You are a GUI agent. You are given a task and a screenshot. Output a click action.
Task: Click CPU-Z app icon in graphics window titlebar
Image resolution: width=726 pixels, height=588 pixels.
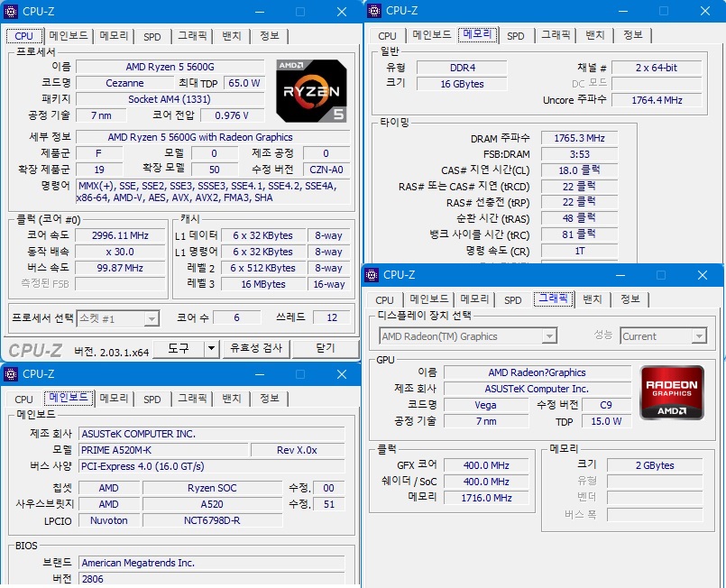[372, 275]
